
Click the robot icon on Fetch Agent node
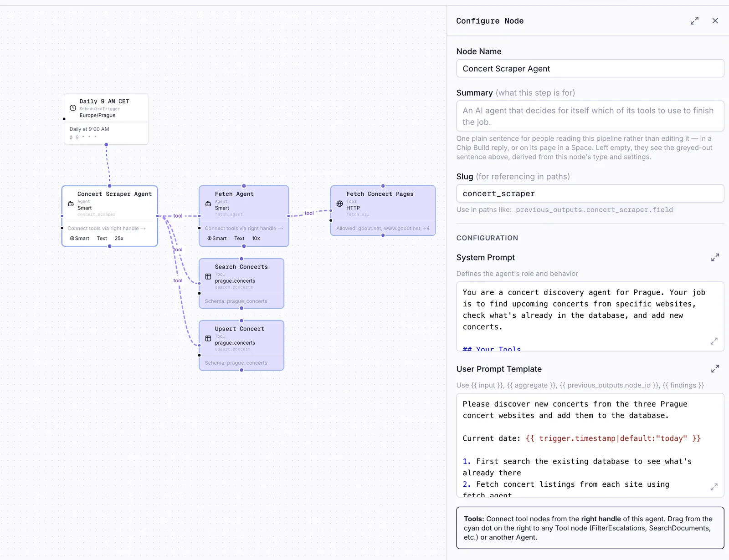(x=208, y=204)
